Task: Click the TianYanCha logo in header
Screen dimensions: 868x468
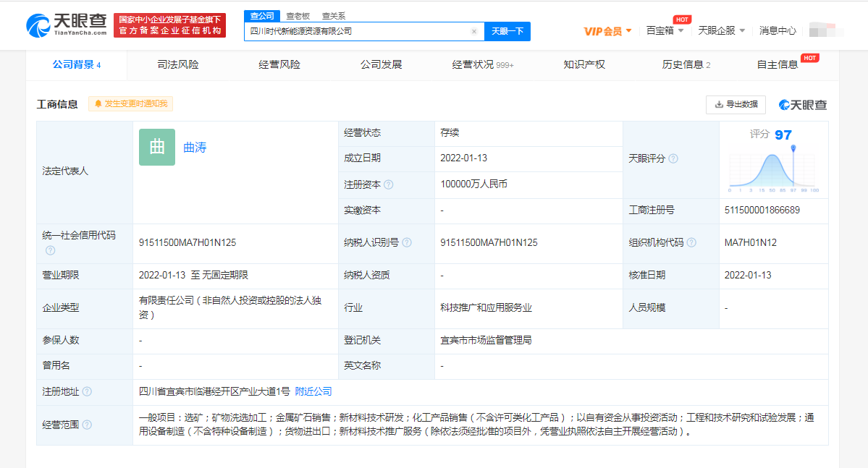Action: coord(67,25)
